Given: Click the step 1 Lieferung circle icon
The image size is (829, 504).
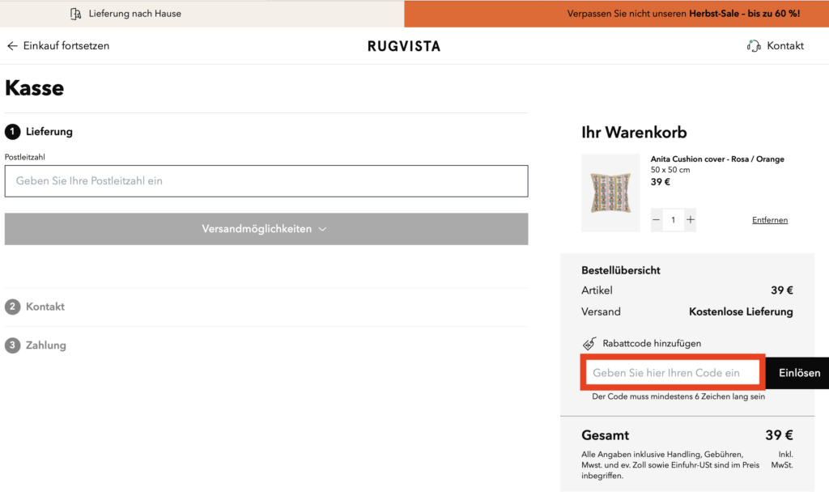Looking at the screenshot, I should point(11,131).
